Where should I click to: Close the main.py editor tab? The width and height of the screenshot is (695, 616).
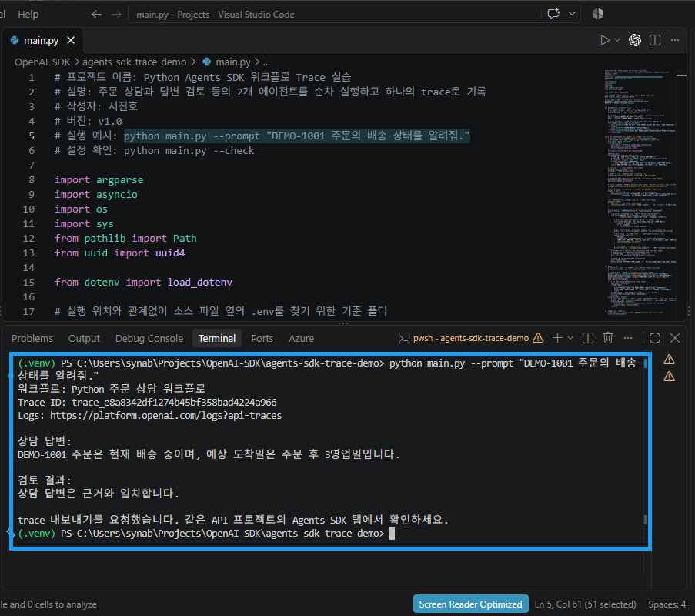coord(71,40)
